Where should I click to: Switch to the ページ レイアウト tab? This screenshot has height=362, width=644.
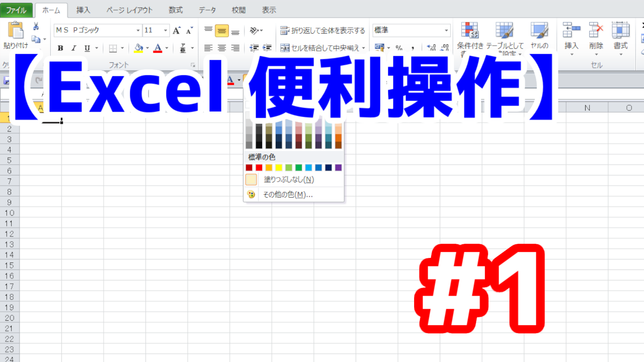[x=129, y=10]
